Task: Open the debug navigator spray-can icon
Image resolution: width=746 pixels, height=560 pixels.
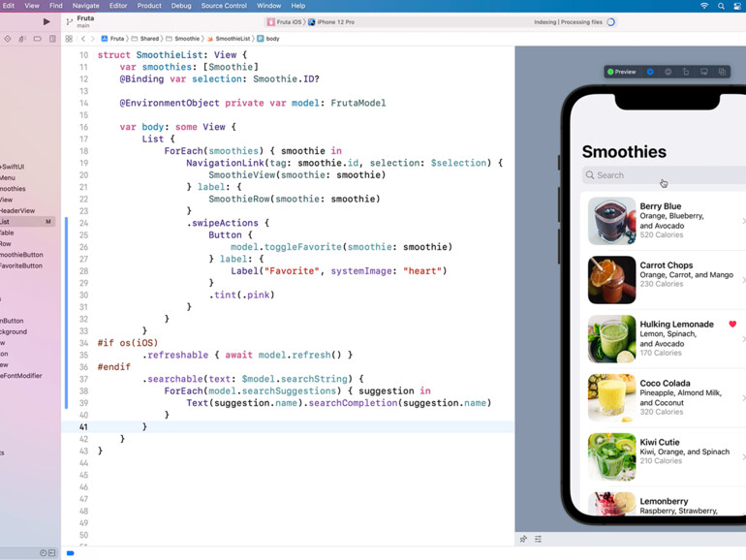Action: pyautogui.click(x=22, y=39)
